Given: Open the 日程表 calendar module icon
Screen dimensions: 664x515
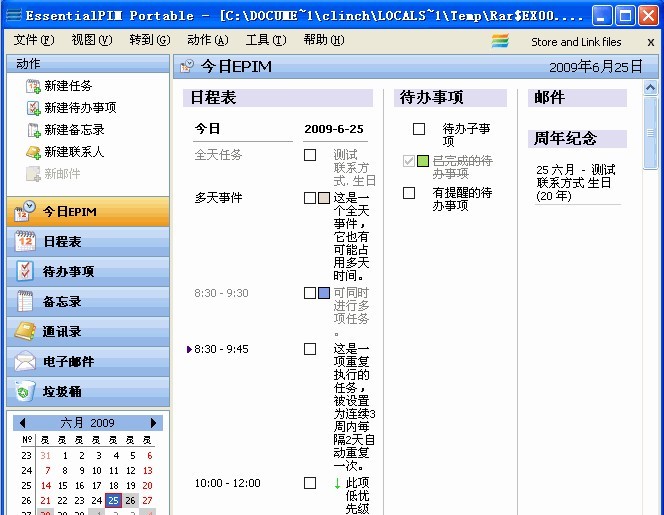Looking at the screenshot, I should [26, 242].
